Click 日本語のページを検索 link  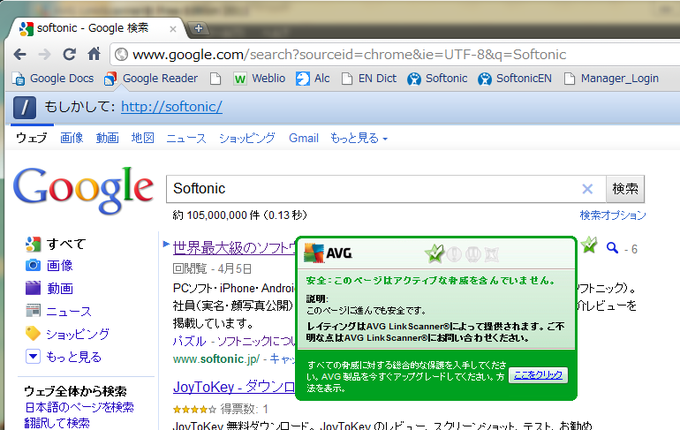79,407
